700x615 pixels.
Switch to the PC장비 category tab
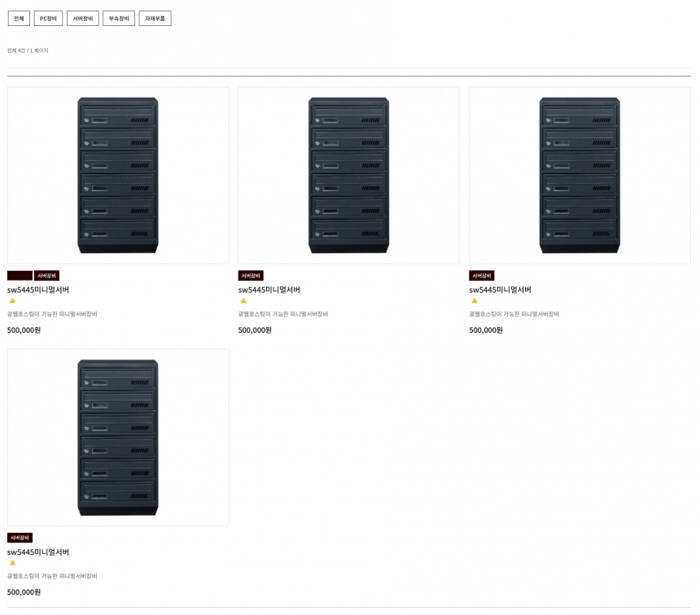pos(48,18)
